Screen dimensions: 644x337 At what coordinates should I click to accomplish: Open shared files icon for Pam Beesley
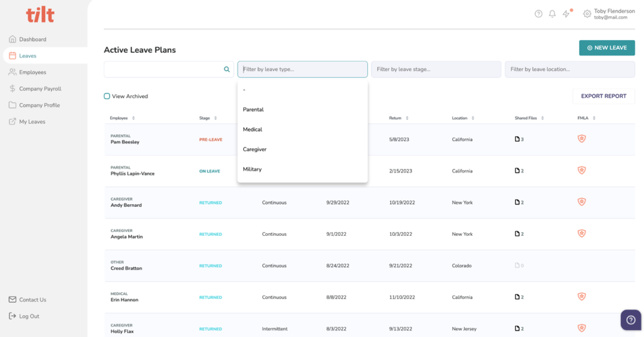click(x=519, y=139)
